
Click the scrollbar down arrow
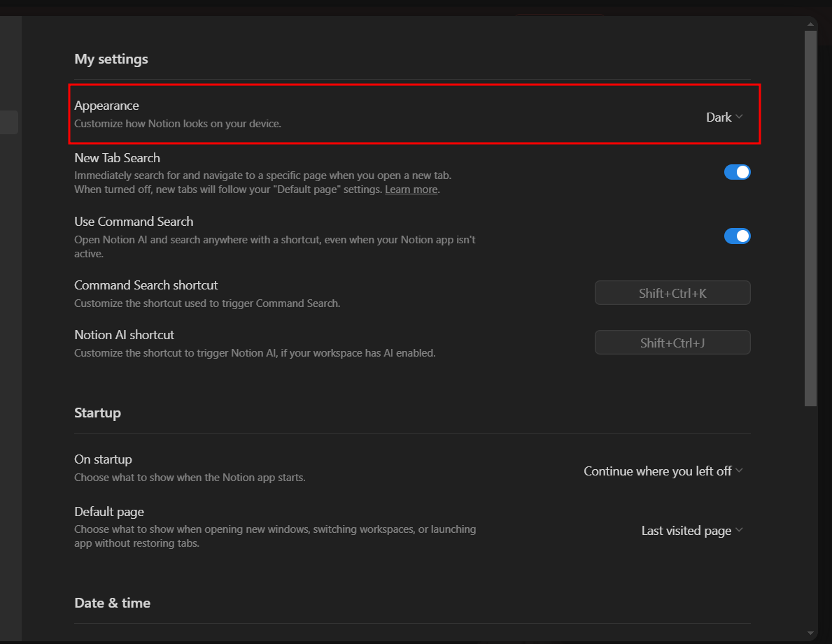[810, 633]
